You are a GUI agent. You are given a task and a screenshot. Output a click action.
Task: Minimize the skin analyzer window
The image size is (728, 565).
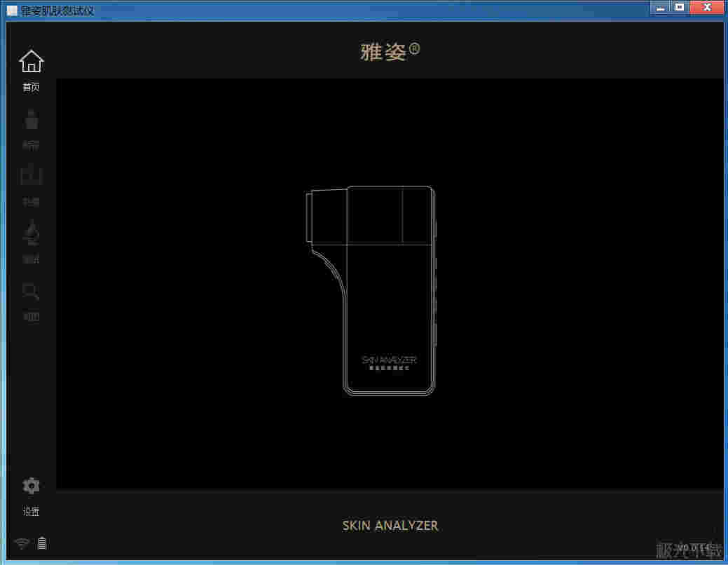660,7
